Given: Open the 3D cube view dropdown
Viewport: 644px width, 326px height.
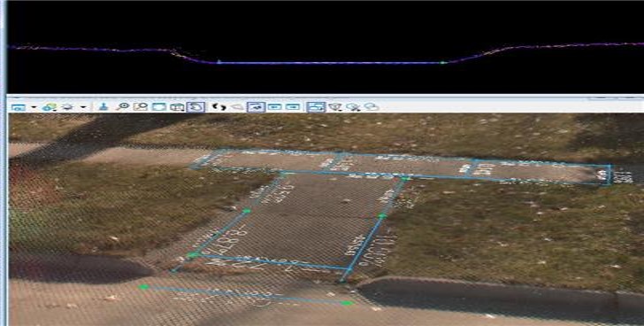Looking at the screenshot, I should point(177,107).
